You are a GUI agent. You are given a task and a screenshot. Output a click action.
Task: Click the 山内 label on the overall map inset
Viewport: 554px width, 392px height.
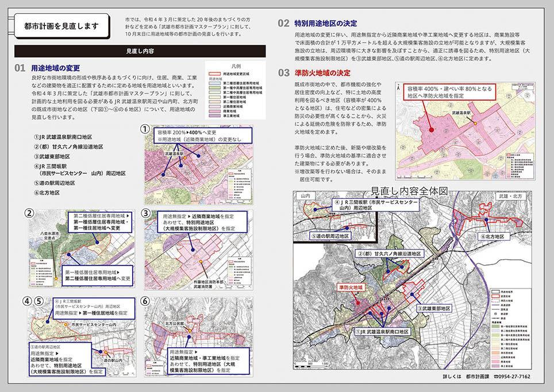[305, 196]
